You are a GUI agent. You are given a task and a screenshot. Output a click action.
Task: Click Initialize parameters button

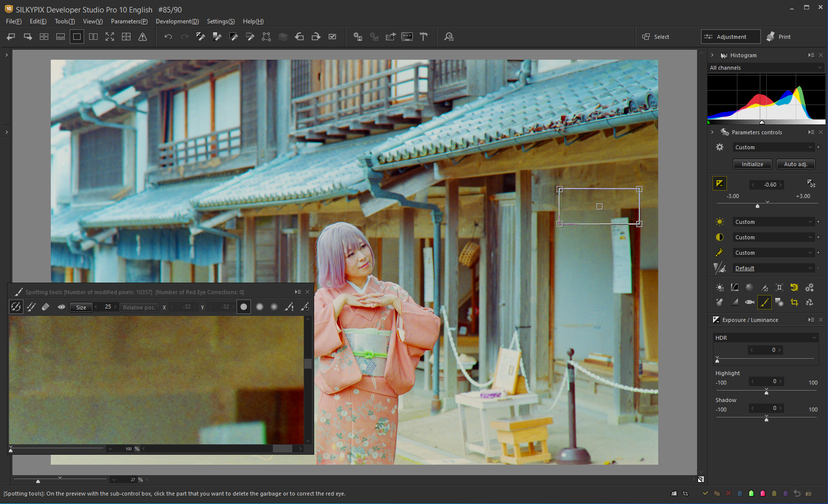(752, 164)
